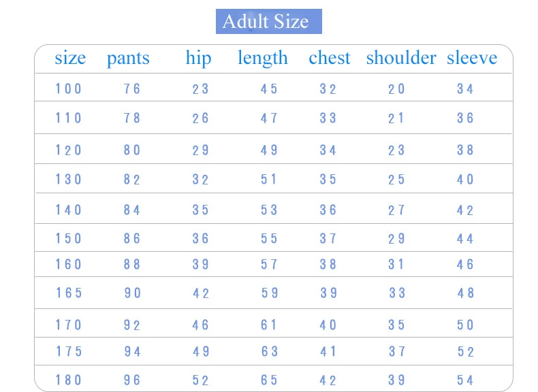
Task: Click size 180 row label
Action: [68, 380]
